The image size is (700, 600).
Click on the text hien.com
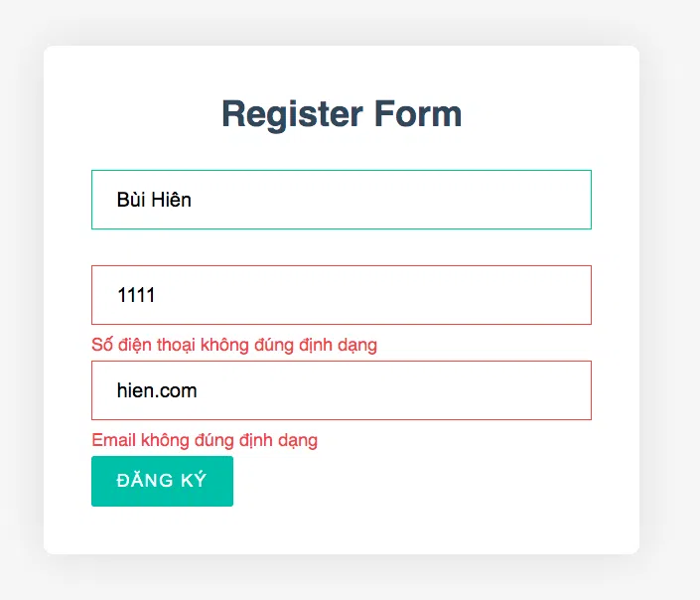[x=157, y=390]
